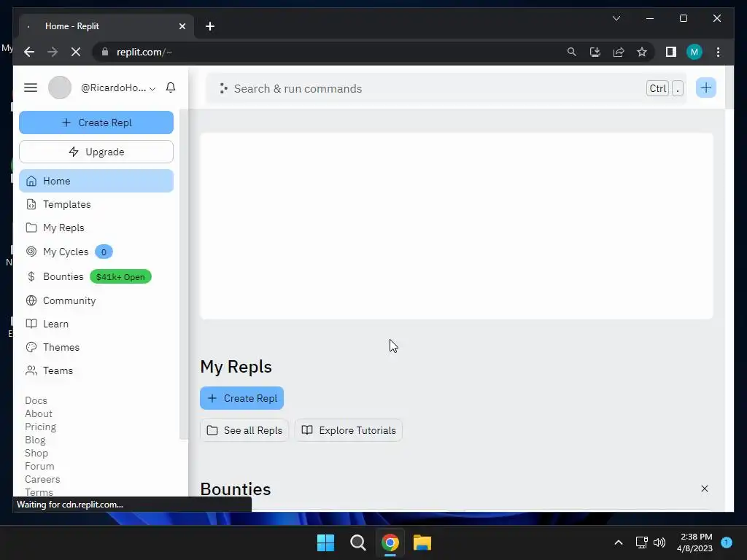The image size is (747, 560).
Task: Click the blue plus button beside search
Action: point(705,87)
